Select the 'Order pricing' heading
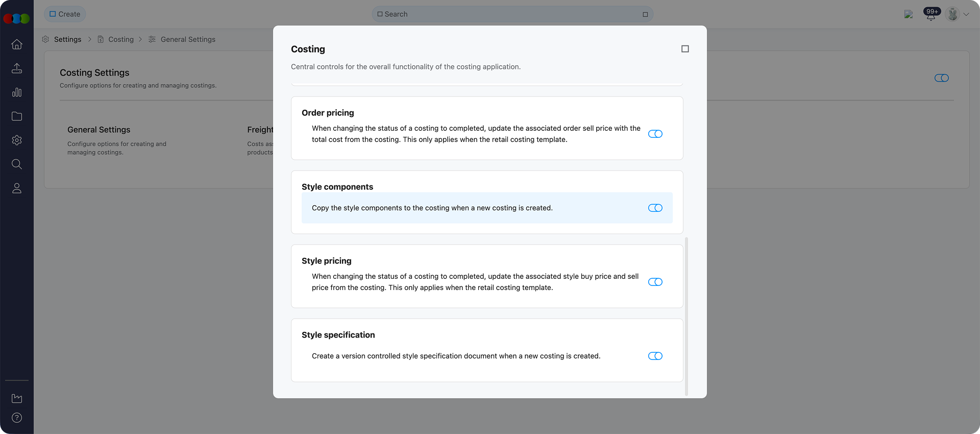 click(328, 113)
